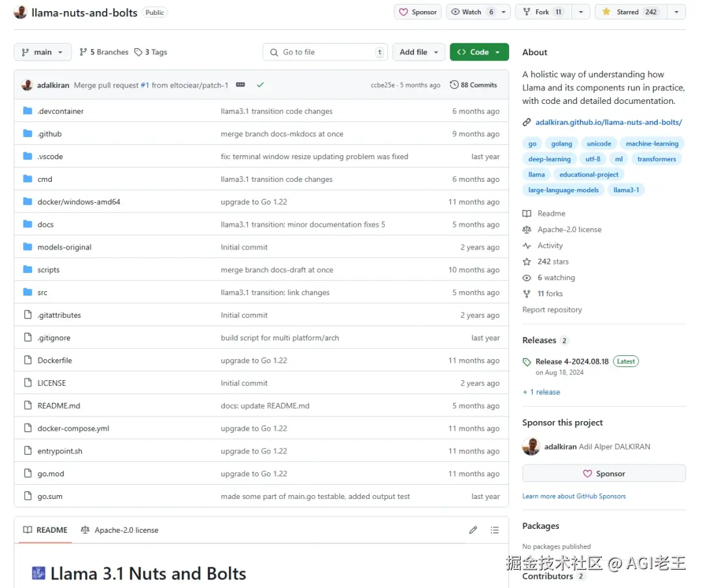Viewport: 702px width, 588px height.
Task: Open the .devcontainer folder
Action: pyautogui.click(x=60, y=111)
